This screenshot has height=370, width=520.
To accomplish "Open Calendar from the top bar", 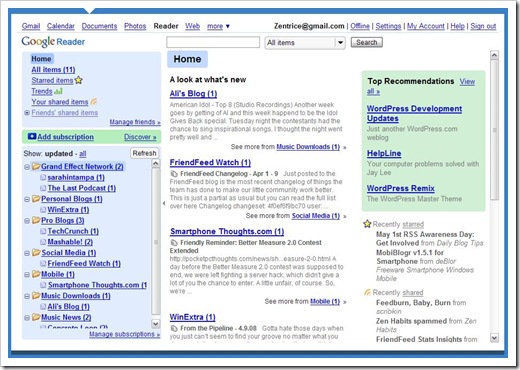I will 61,26.
